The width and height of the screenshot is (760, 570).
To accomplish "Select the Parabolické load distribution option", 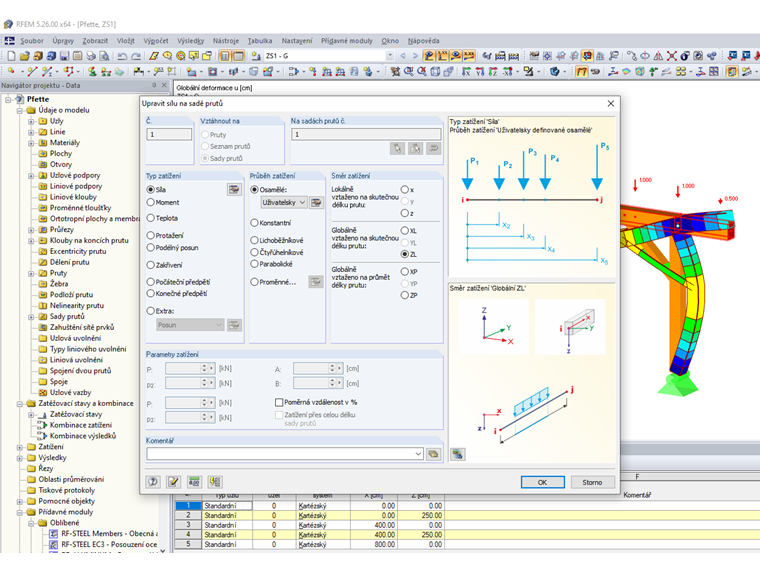I will click(x=254, y=264).
